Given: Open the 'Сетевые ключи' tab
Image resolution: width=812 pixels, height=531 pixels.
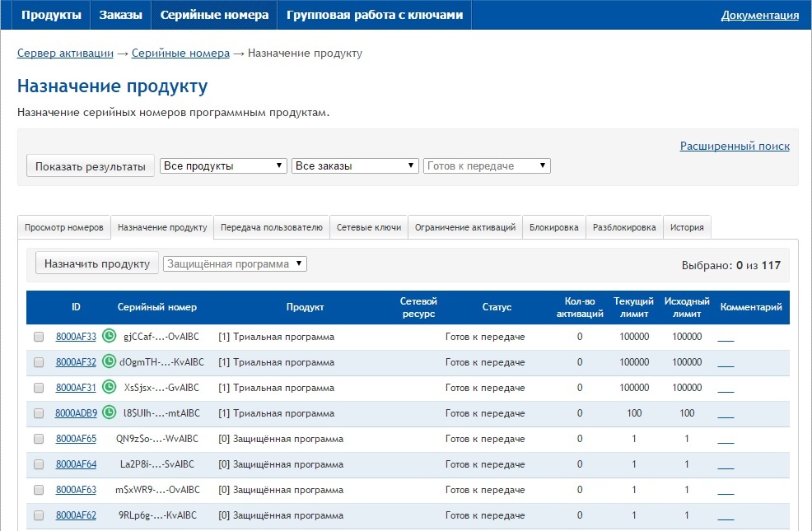Looking at the screenshot, I should pyautogui.click(x=369, y=227).
